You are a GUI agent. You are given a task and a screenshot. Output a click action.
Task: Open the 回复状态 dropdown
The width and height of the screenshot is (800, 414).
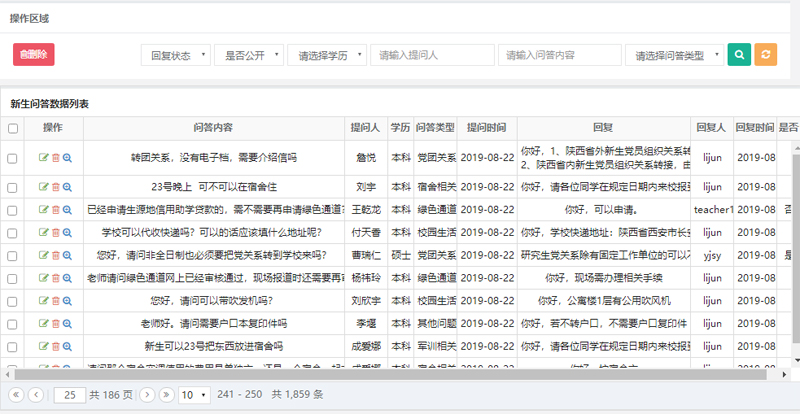coord(174,55)
